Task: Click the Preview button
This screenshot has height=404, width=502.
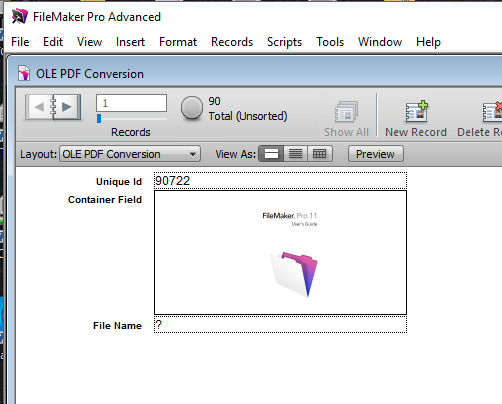Action: (376, 154)
